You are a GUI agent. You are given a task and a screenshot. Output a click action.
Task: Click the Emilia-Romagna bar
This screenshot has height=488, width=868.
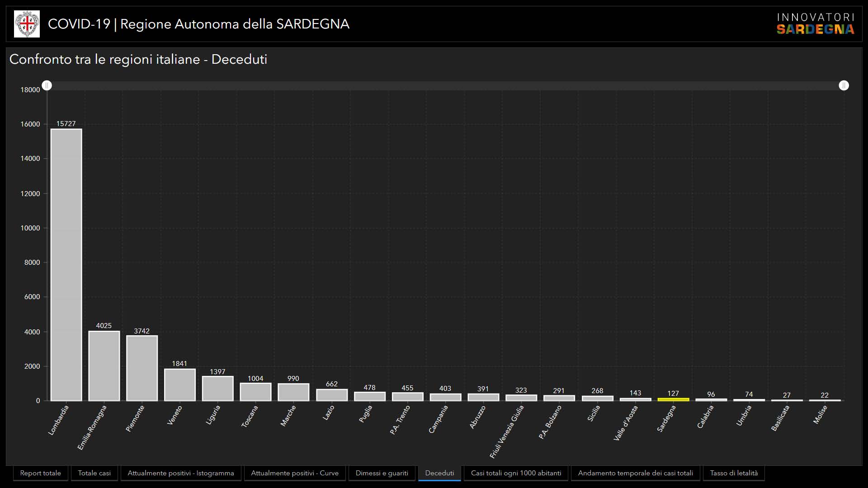tap(104, 366)
